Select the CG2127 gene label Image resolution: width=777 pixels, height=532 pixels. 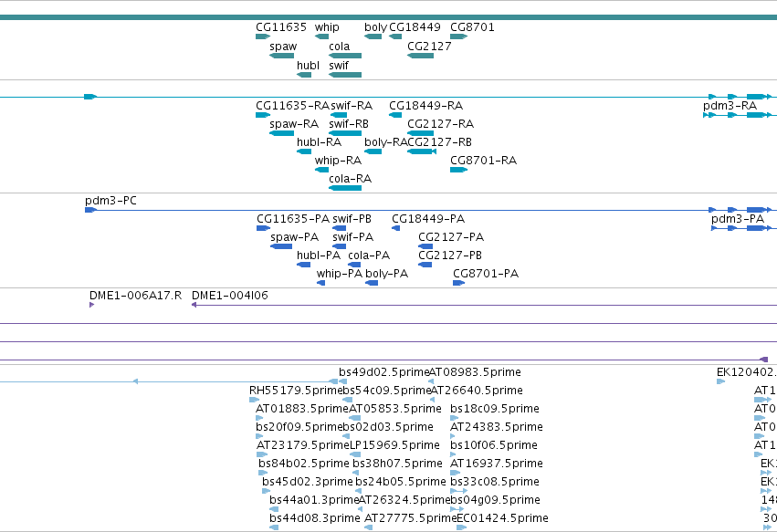point(429,47)
